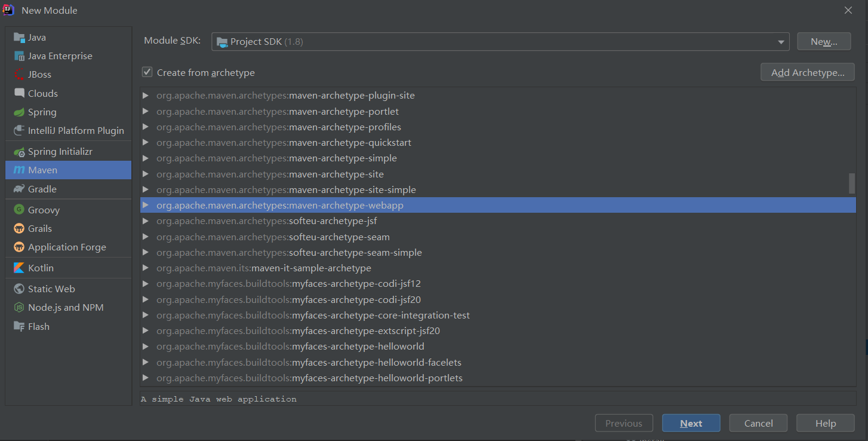This screenshot has height=441, width=868.
Task: Expand maven-archetype-simple node
Action: 146,158
